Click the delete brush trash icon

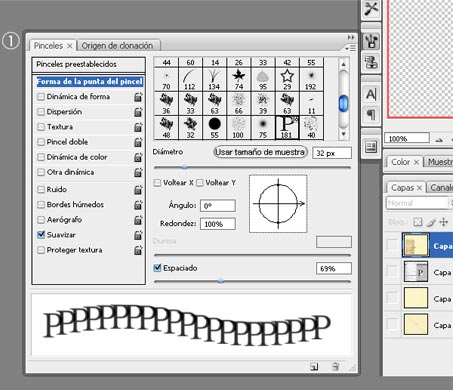pyautogui.click(x=335, y=366)
